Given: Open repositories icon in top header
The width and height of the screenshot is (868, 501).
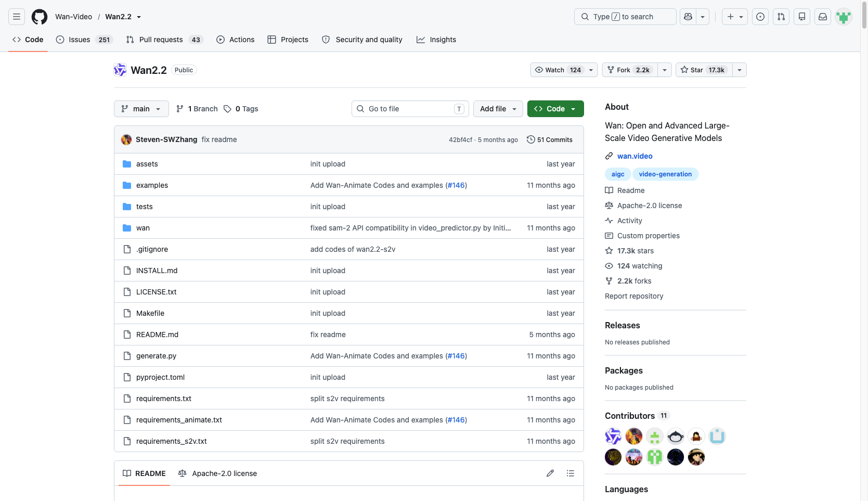Looking at the screenshot, I should (802, 17).
